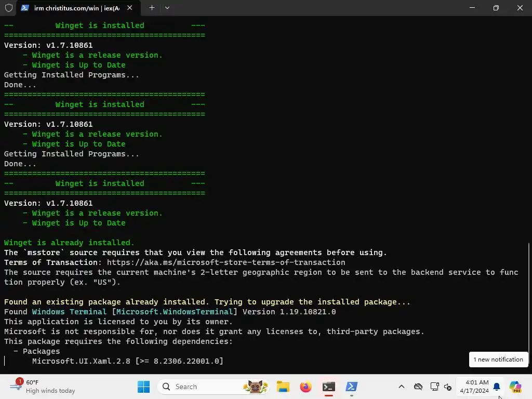Click text 'Microsoft.UI.Xaml.2.8 [>= 8.2306.22001.0]'
This screenshot has height=399, width=532.
pyautogui.click(x=128, y=361)
